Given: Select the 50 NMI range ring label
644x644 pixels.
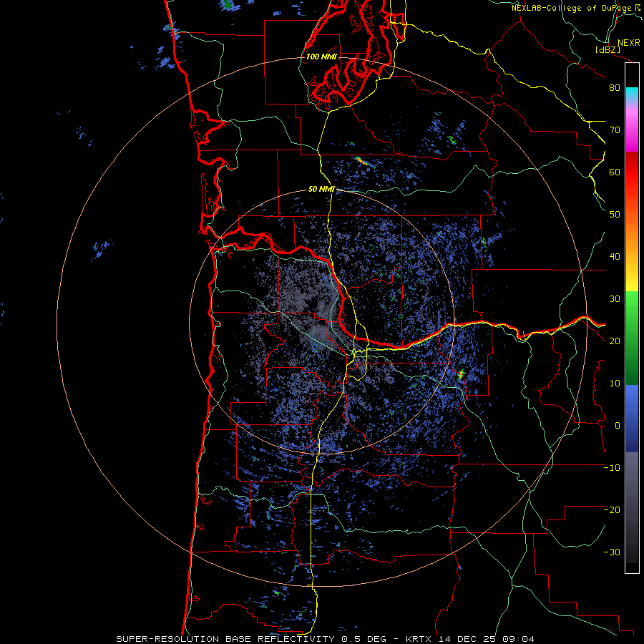Looking at the screenshot, I should 321,190.
